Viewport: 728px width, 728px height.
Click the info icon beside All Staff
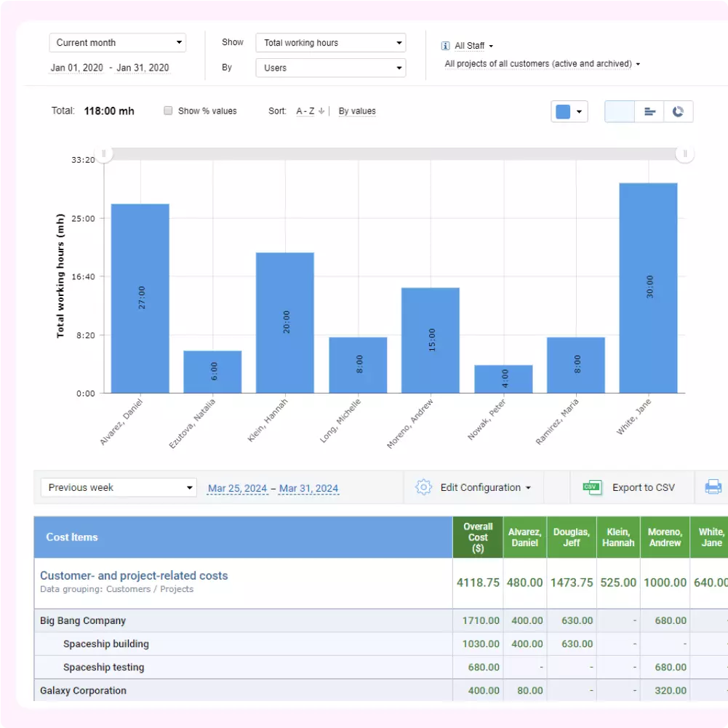tap(445, 46)
